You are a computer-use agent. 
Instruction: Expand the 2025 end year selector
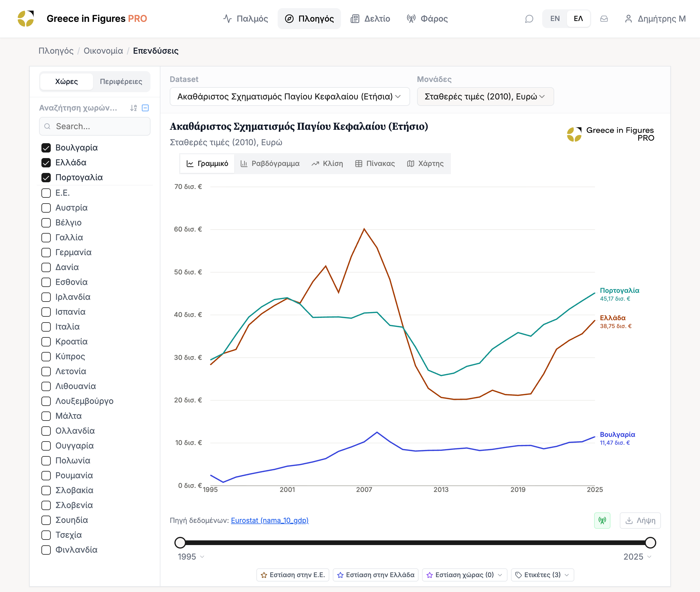[x=637, y=557]
